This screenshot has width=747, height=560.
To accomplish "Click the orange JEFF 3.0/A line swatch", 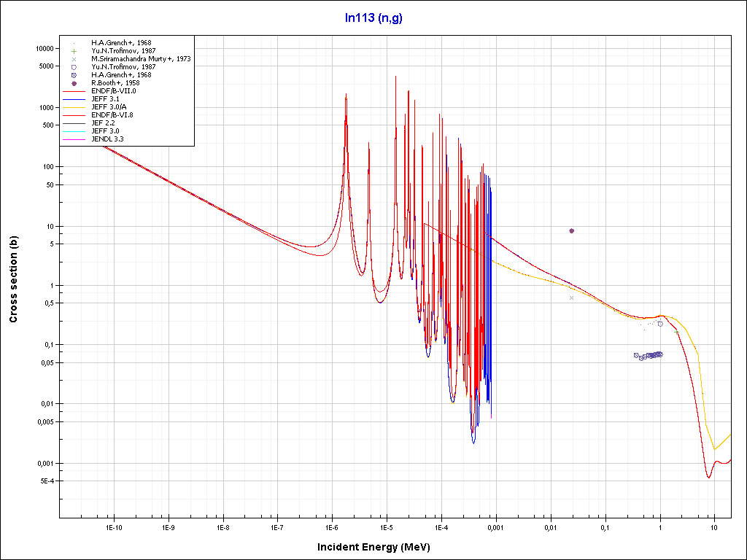I will [74, 107].
